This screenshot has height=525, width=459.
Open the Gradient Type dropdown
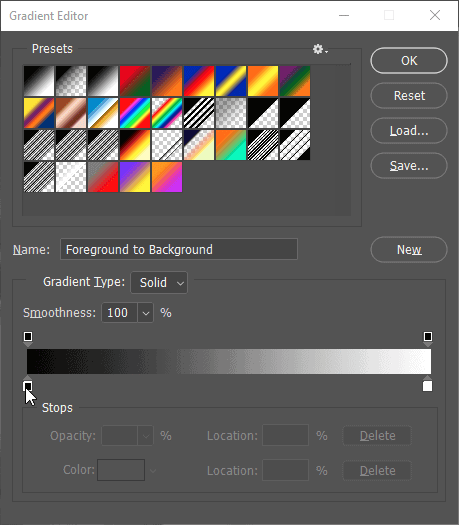pos(159,283)
